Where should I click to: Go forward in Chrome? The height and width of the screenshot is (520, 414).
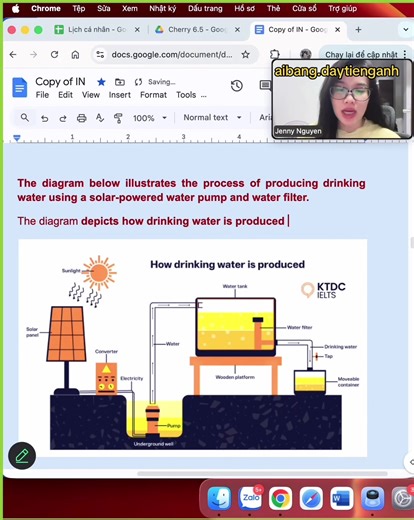point(33,54)
